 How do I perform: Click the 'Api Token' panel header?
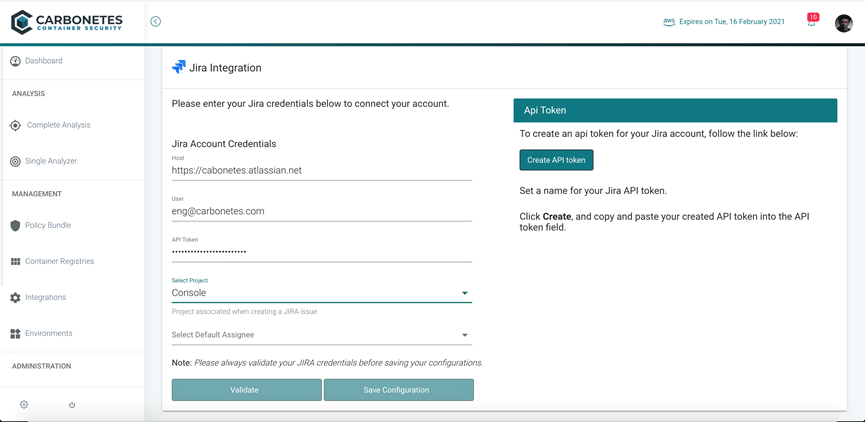click(675, 110)
